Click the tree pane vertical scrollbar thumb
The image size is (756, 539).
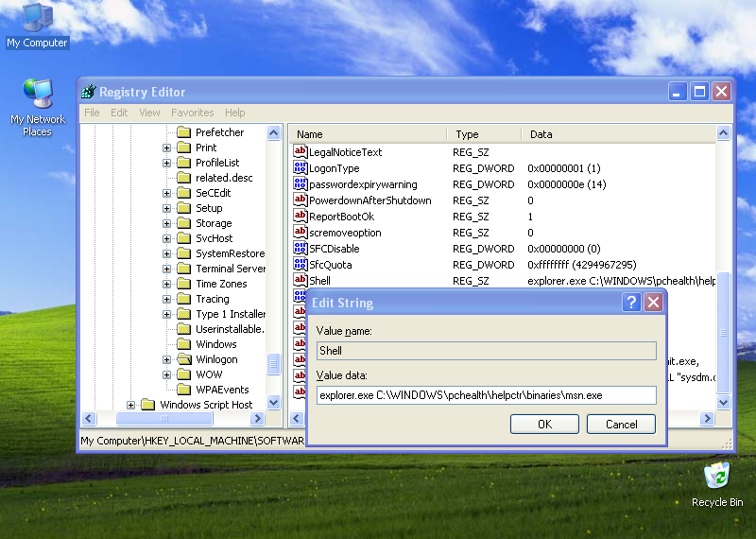[273, 364]
